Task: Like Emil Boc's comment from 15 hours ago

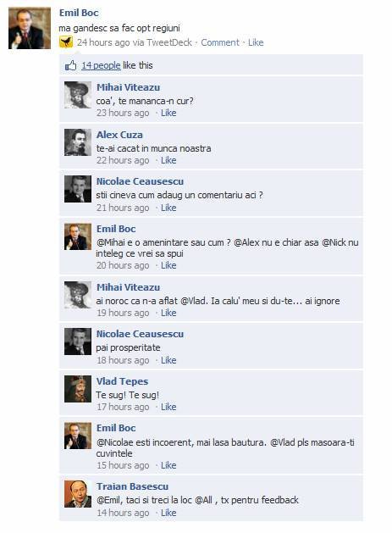Action: click(168, 465)
